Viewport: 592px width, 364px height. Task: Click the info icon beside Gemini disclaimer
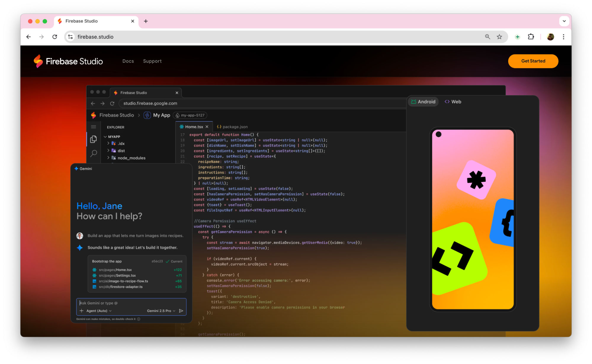[x=139, y=319]
